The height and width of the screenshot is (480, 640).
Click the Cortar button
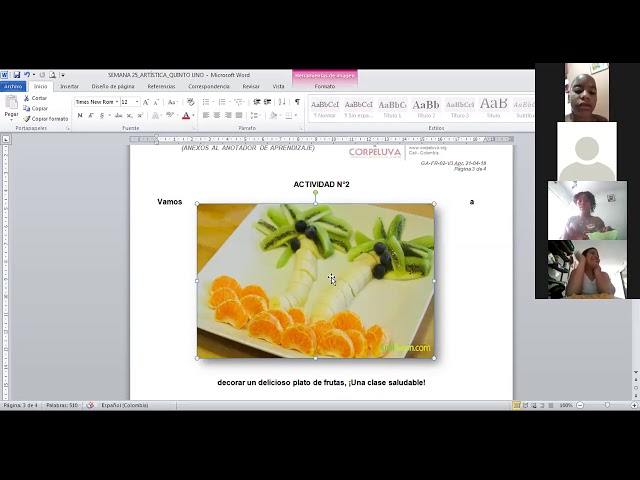(36, 98)
